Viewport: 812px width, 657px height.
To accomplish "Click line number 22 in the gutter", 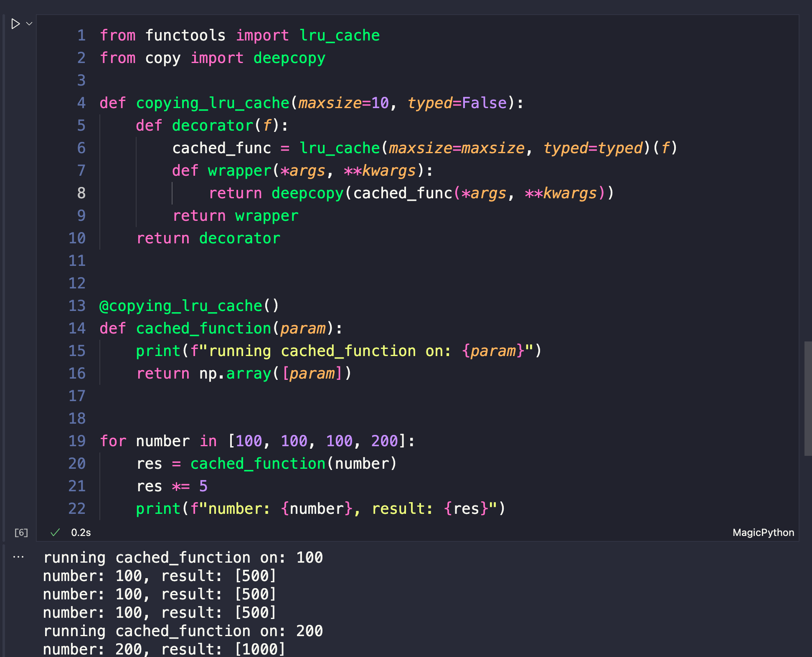I will pos(77,509).
